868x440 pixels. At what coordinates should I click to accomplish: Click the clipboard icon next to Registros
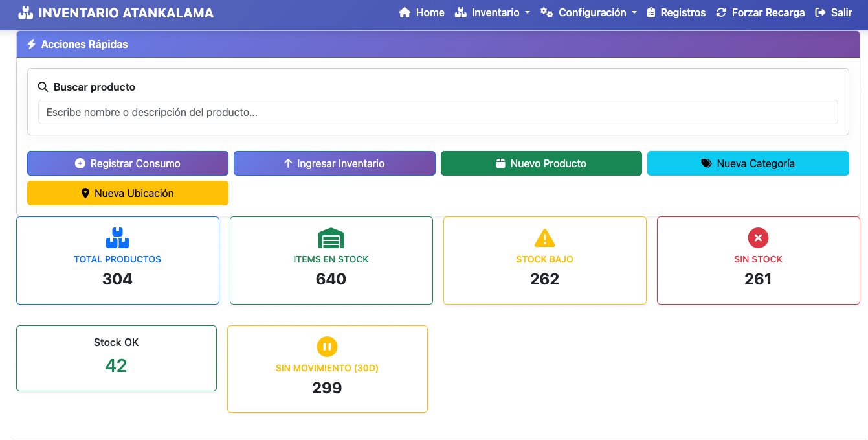point(653,12)
